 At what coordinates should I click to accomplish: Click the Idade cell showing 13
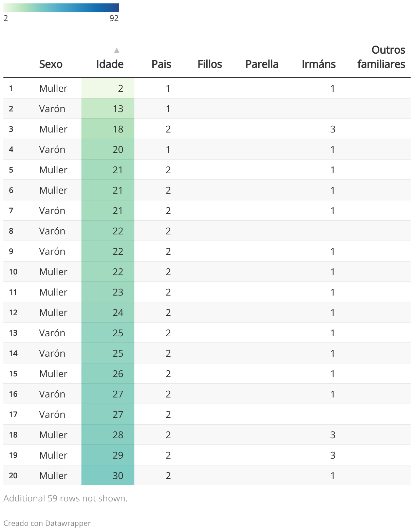[108, 109]
